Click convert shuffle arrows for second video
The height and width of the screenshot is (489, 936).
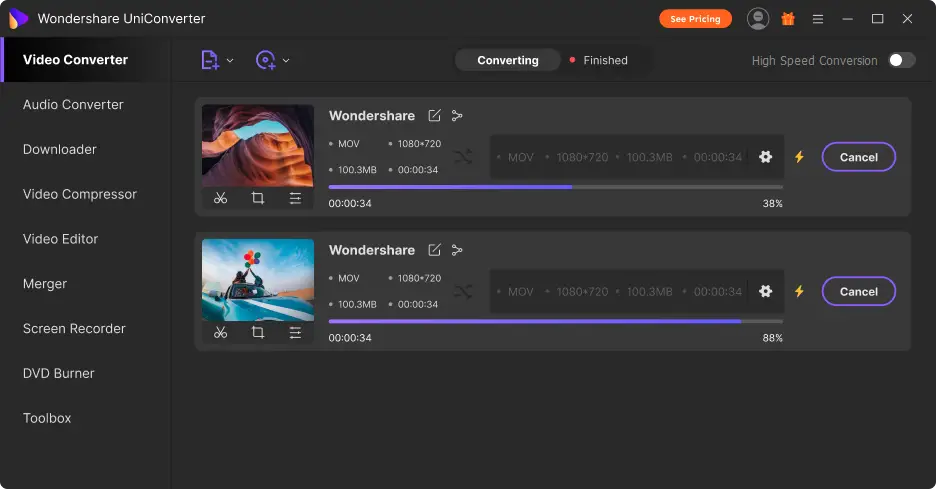[463, 291]
